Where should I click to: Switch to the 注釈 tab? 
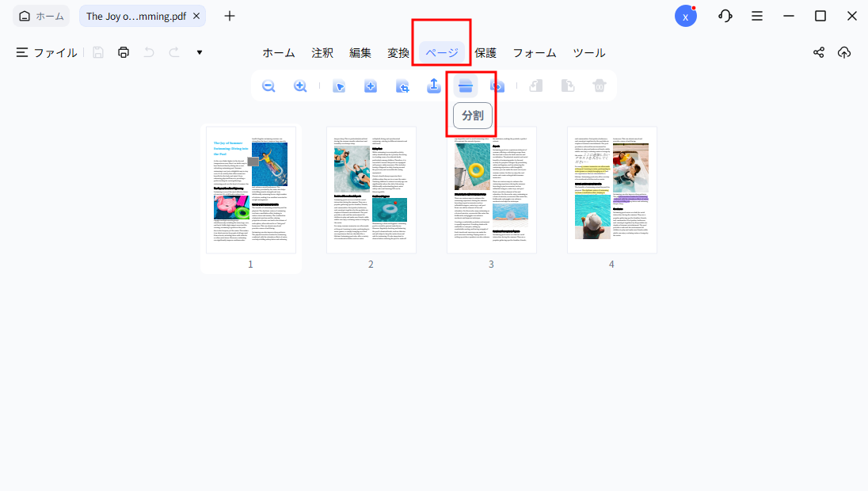pyautogui.click(x=322, y=52)
